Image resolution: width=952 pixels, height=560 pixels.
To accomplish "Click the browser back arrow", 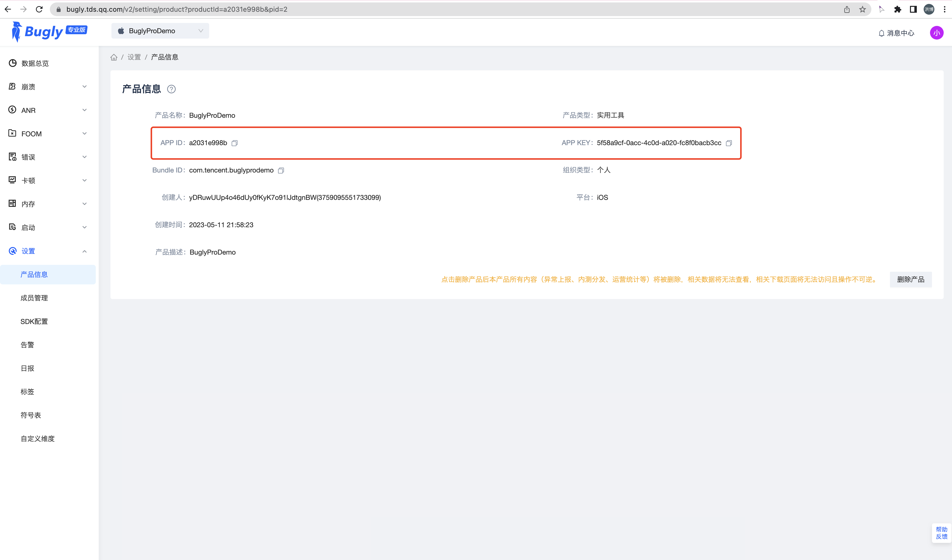I will pos(8,10).
